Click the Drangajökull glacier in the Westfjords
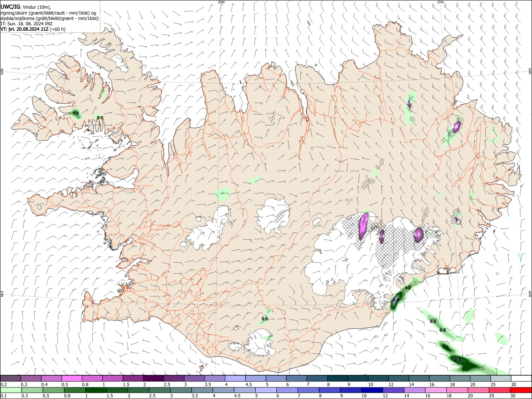 [120, 62]
